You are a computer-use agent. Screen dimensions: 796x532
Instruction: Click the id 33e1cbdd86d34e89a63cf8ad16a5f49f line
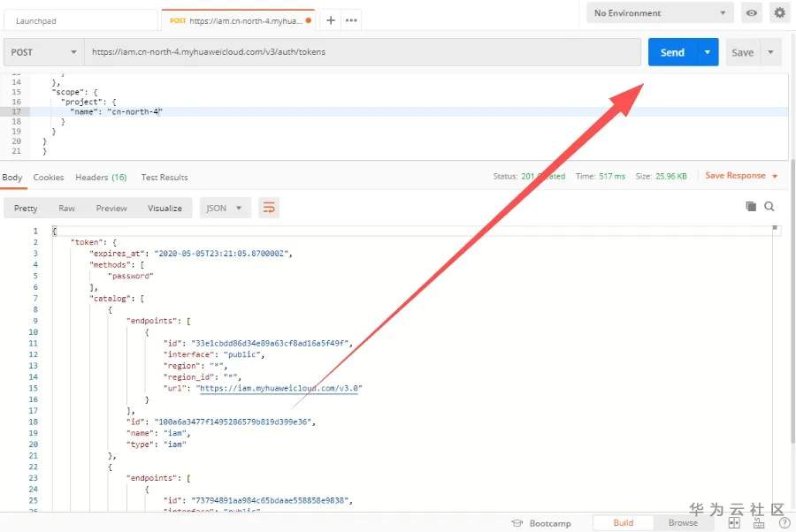tap(258, 344)
